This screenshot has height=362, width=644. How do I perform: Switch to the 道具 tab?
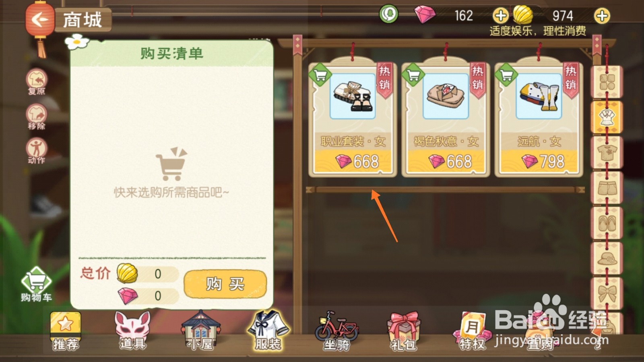pyautogui.click(x=133, y=331)
